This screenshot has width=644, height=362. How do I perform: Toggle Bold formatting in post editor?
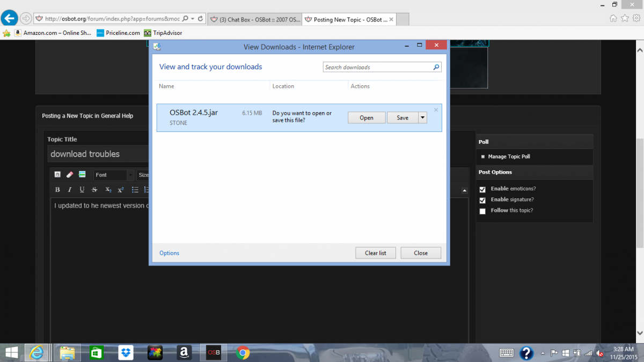[x=58, y=190]
